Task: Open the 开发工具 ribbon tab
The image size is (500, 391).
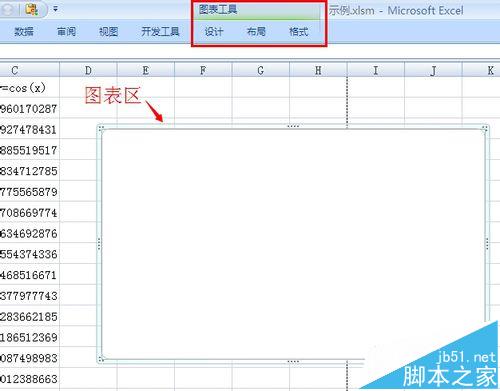Action: coord(160,32)
